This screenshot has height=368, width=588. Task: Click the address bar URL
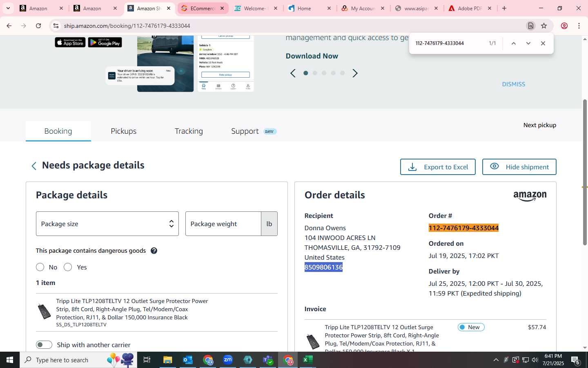(127, 26)
